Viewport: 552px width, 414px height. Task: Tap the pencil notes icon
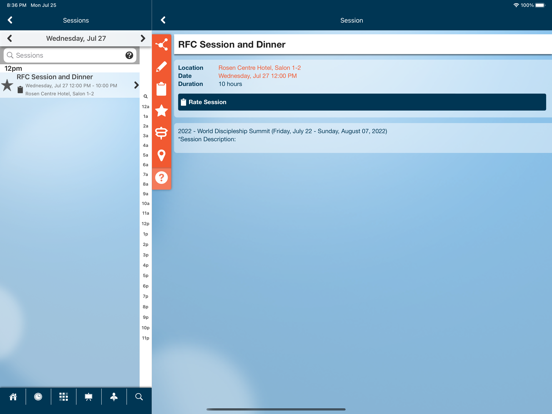(162, 67)
